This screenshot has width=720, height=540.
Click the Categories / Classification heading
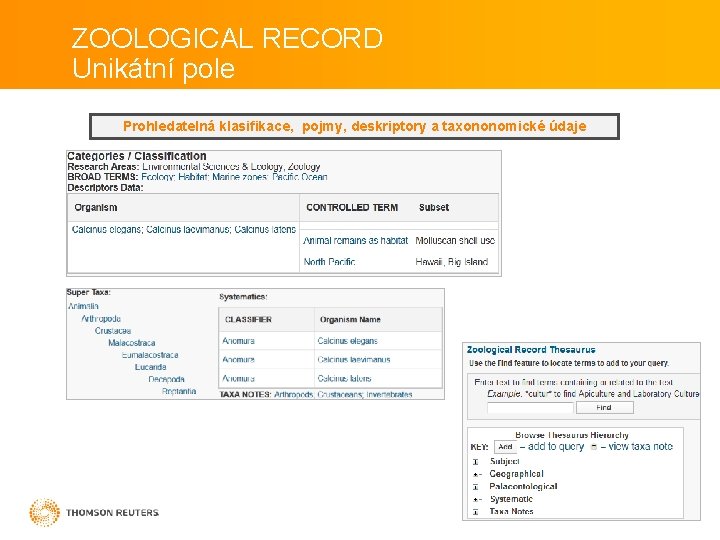point(137,156)
